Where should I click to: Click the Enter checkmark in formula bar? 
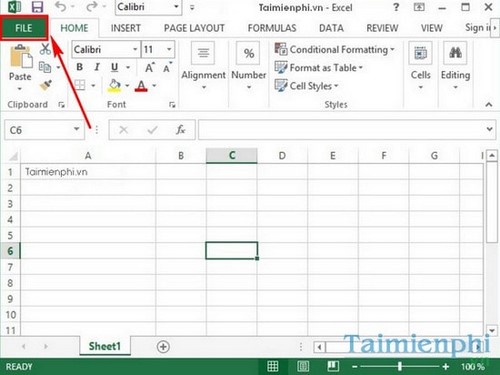click(x=152, y=130)
